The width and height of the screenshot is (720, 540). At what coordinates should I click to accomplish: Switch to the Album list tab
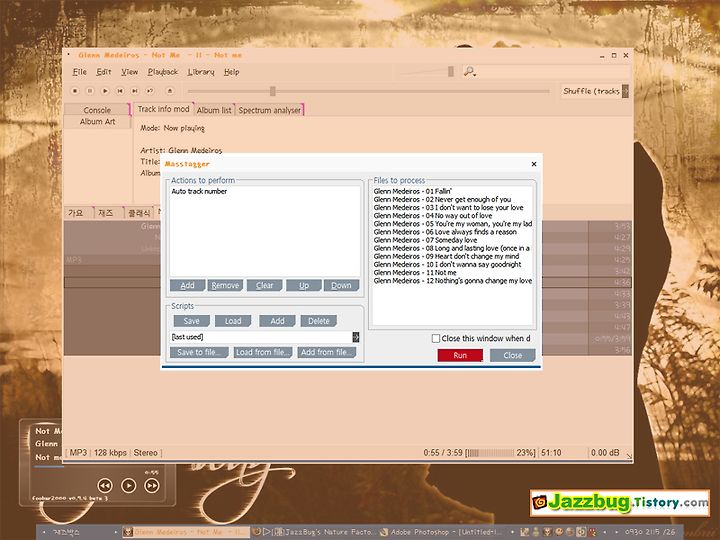pos(214,110)
